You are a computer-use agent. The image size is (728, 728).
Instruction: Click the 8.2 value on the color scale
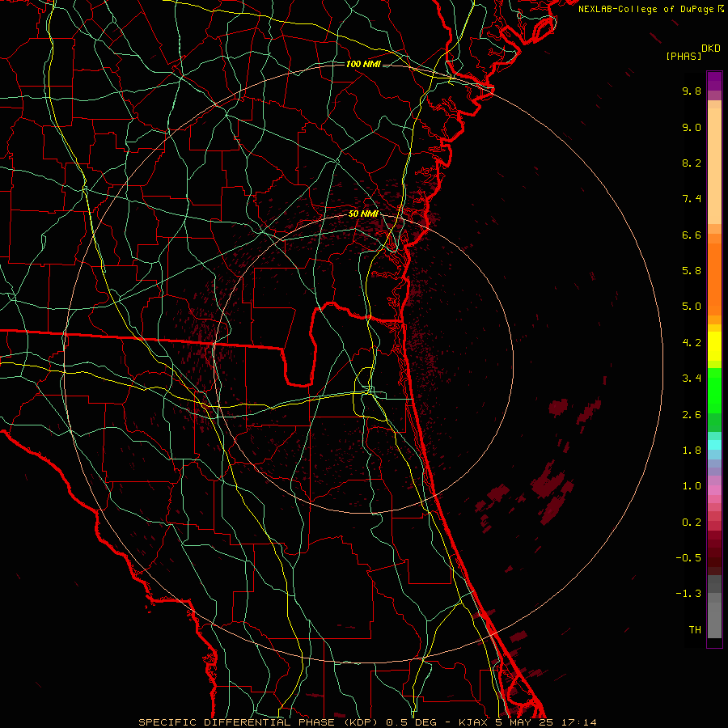(692, 163)
